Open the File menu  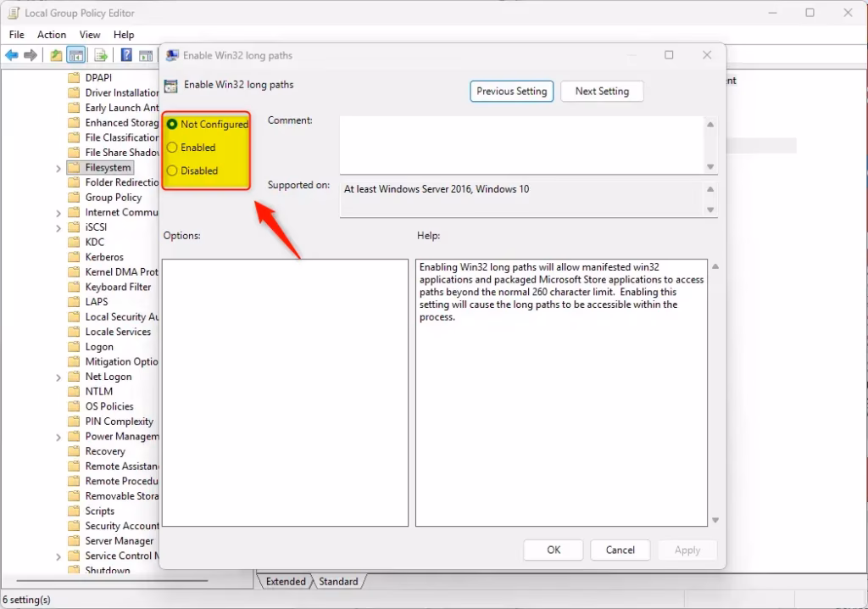click(17, 35)
